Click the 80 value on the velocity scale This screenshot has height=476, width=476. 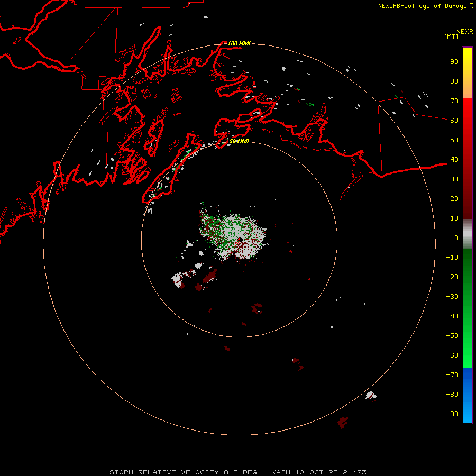point(454,81)
